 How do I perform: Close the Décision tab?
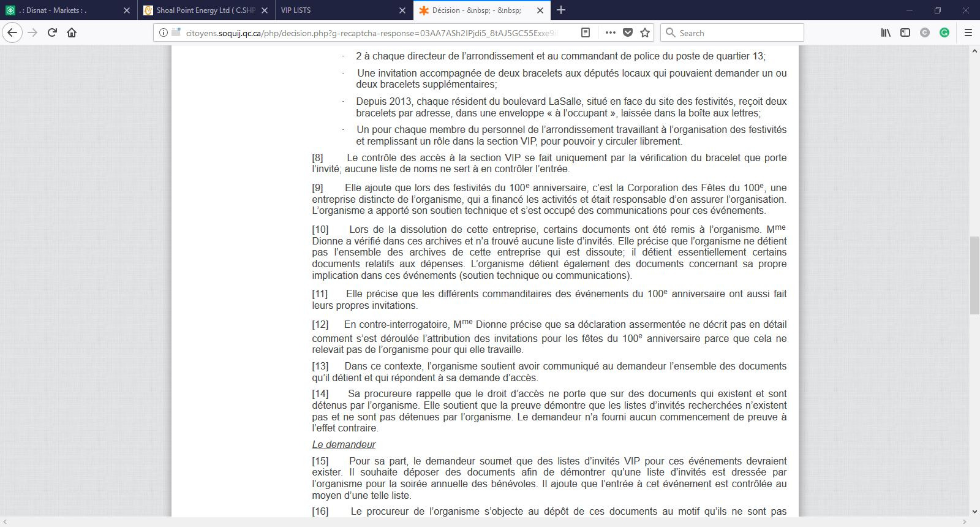[x=540, y=10]
